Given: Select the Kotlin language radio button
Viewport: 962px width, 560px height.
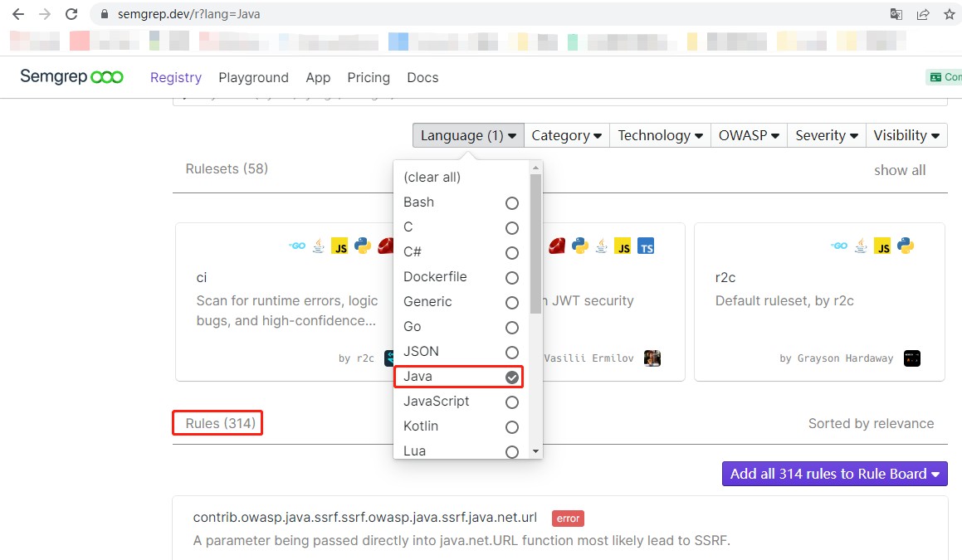Looking at the screenshot, I should (x=511, y=427).
